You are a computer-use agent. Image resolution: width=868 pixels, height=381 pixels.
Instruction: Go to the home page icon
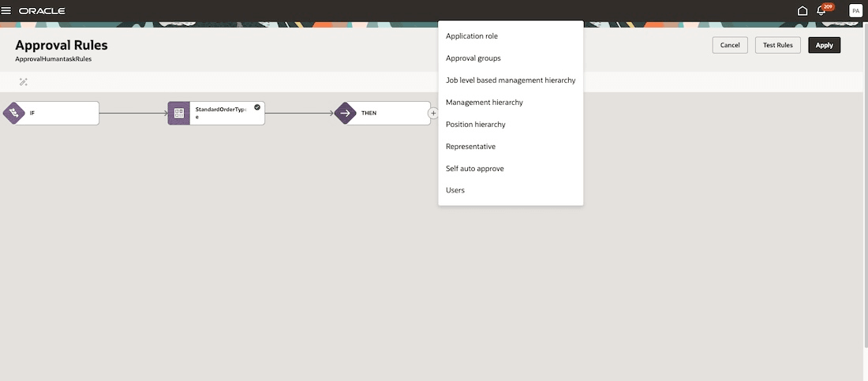click(x=803, y=10)
